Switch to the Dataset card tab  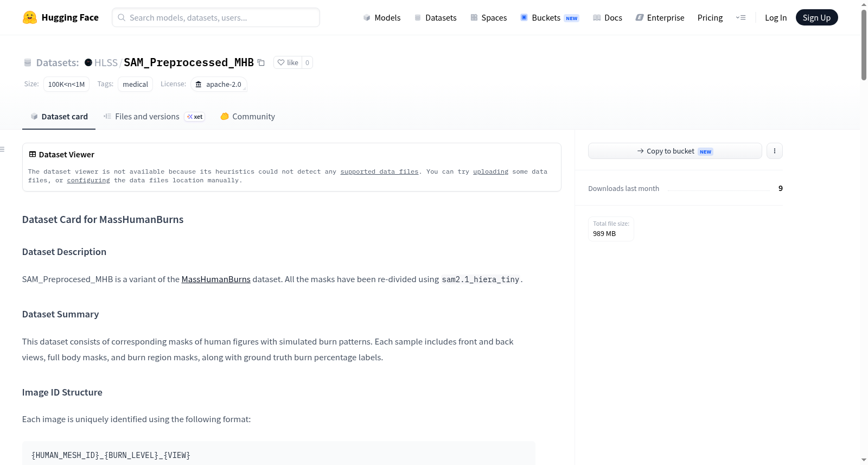click(x=59, y=117)
